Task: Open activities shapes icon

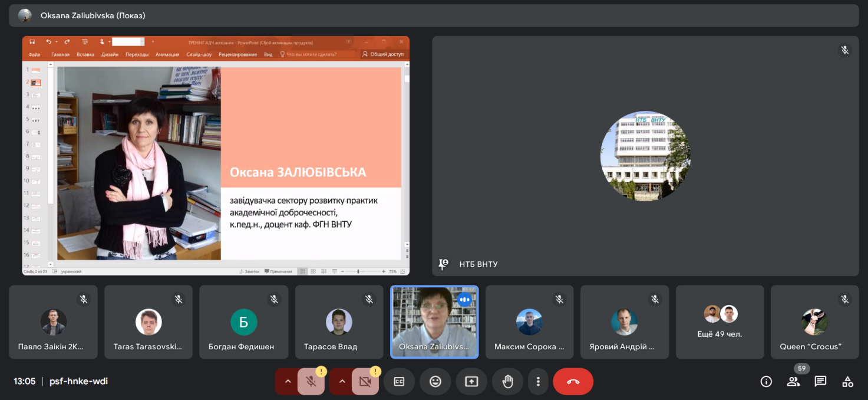Action: pos(847,381)
